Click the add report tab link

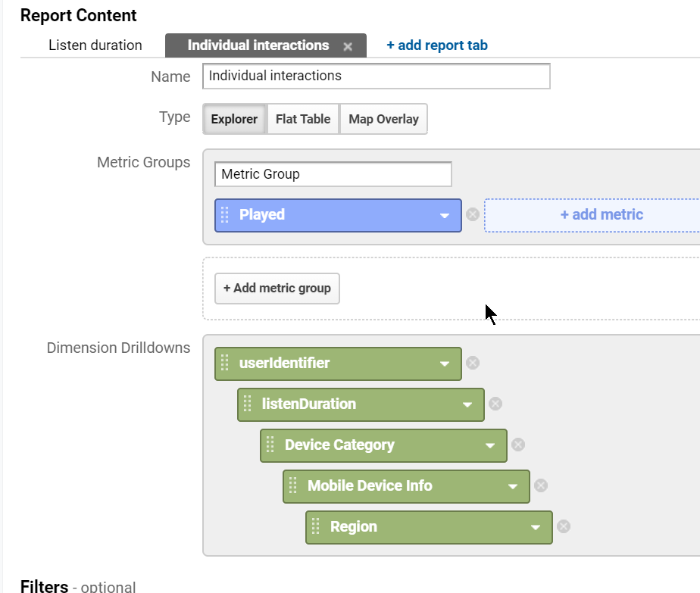(437, 45)
